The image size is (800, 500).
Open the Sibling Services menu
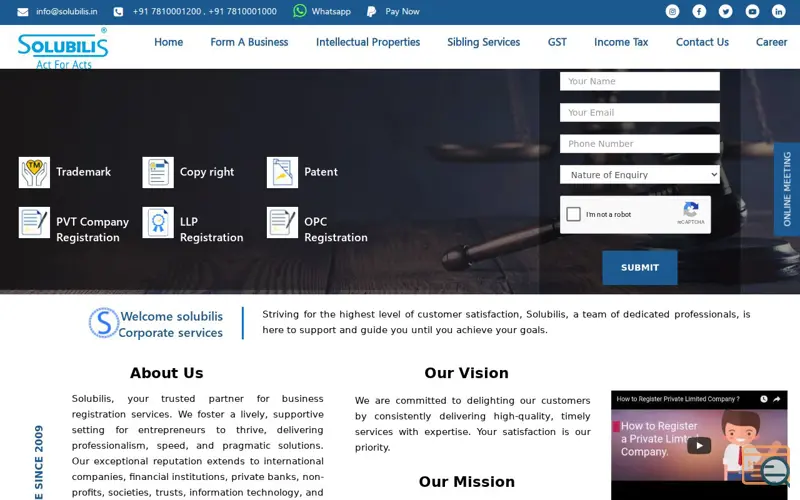pos(484,42)
